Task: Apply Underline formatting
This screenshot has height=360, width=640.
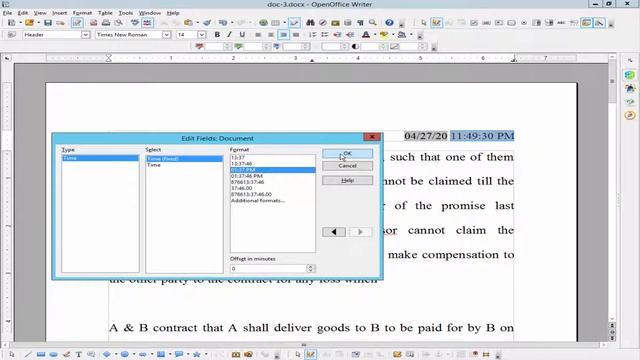Action: pos(242,35)
